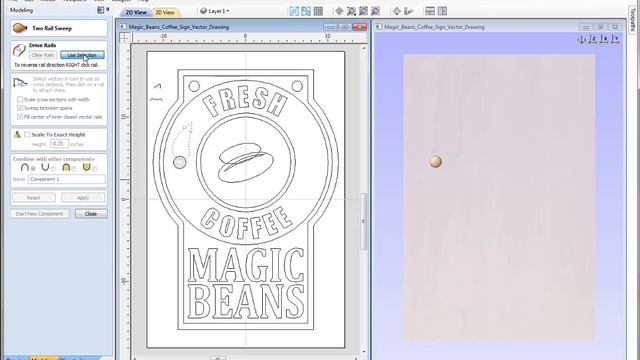Click 2D view vertical scrollbar down arrow
This screenshot has width=640, height=360.
pyautogui.click(x=364, y=352)
